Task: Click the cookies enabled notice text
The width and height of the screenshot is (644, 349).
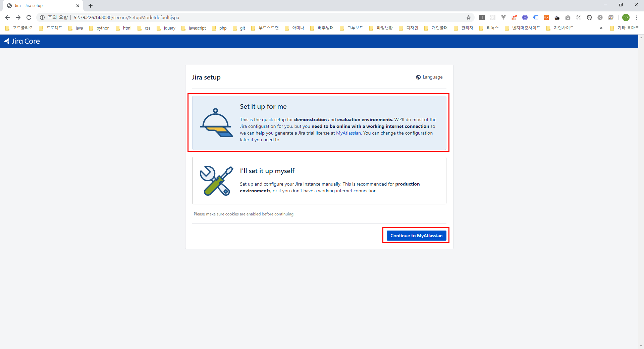Action: [244, 214]
